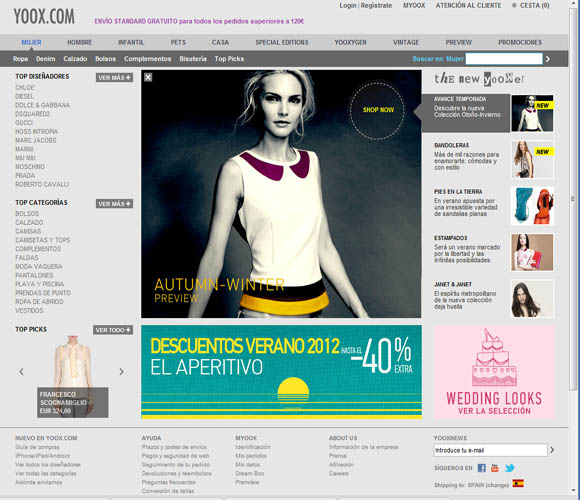Open the Cesta (0) cart link
This screenshot has height=500, width=580.
point(535,6)
